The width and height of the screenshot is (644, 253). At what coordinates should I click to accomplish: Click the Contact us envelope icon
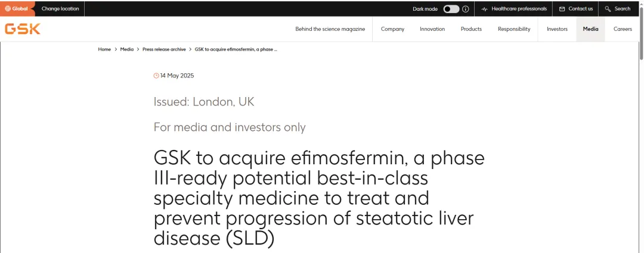click(x=562, y=9)
